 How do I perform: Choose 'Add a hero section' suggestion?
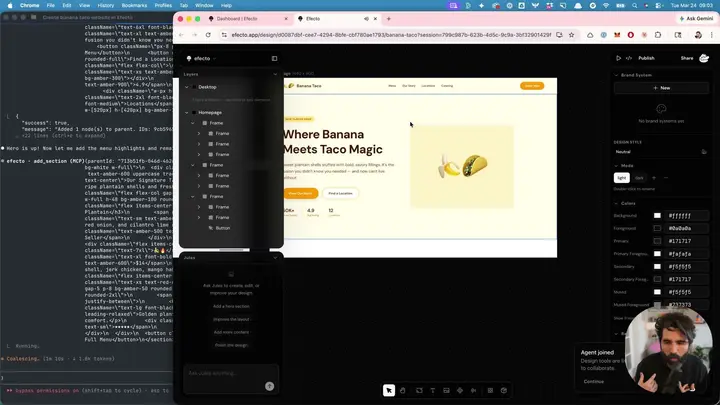(231, 306)
